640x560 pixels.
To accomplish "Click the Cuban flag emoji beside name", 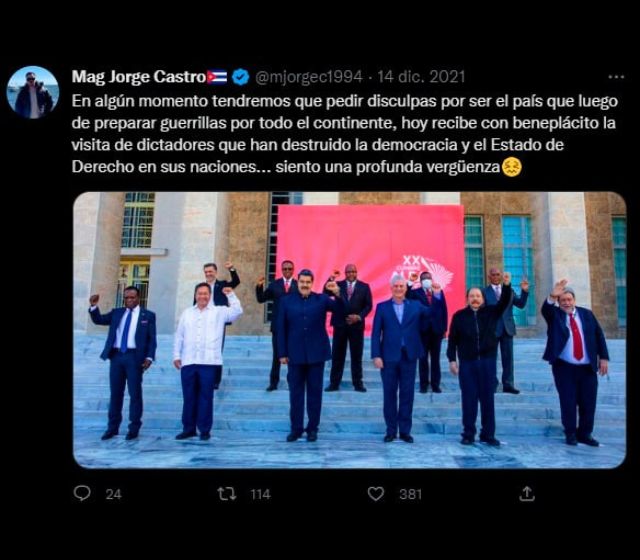I will (x=217, y=77).
